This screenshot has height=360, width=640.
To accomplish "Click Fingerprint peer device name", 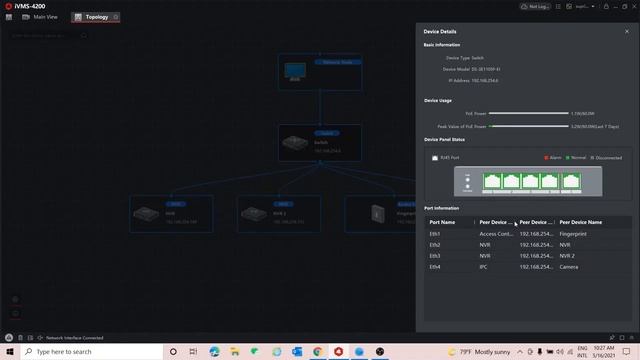I will pyautogui.click(x=573, y=234).
